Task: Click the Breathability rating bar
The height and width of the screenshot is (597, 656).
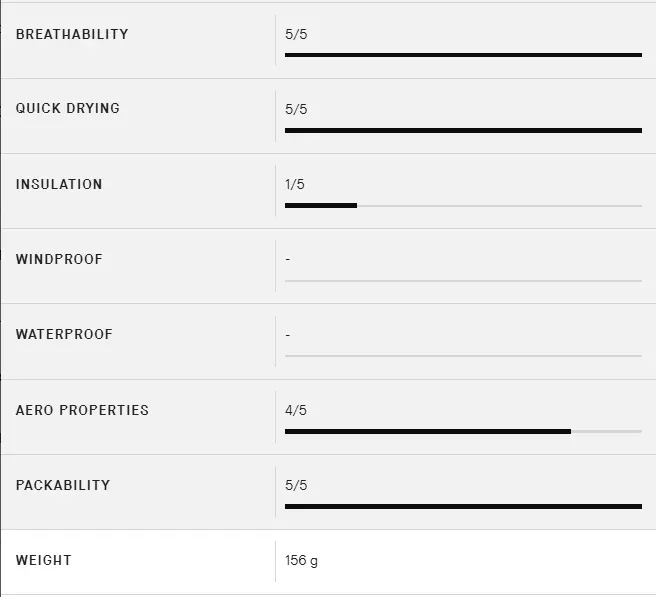Action: (x=463, y=55)
